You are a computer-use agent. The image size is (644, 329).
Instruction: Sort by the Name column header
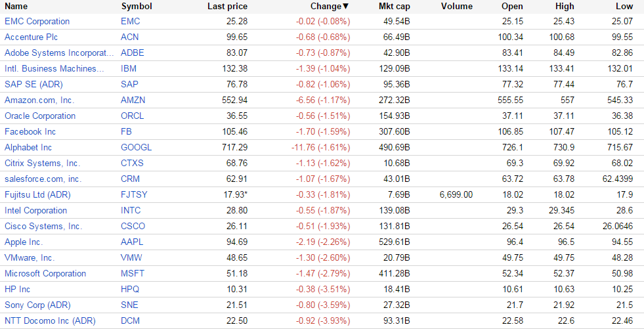pos(16,7)
